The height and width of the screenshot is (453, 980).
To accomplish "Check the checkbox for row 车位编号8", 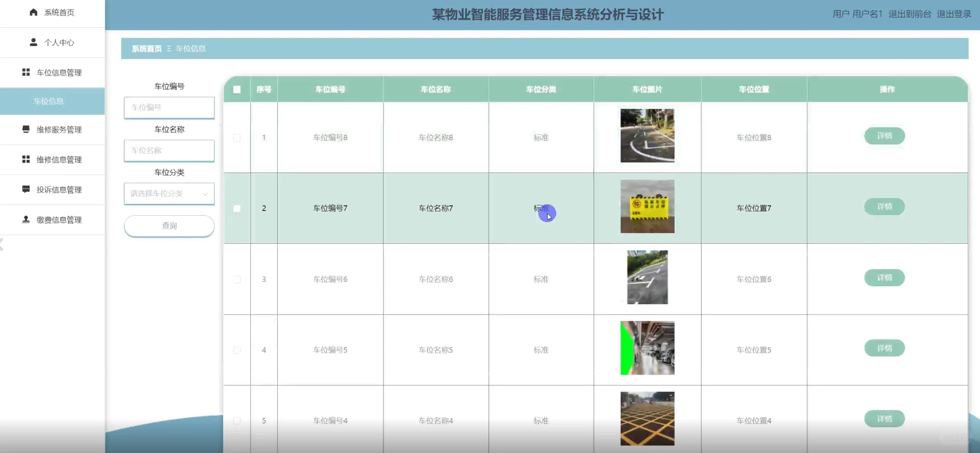I will (237, 137).
